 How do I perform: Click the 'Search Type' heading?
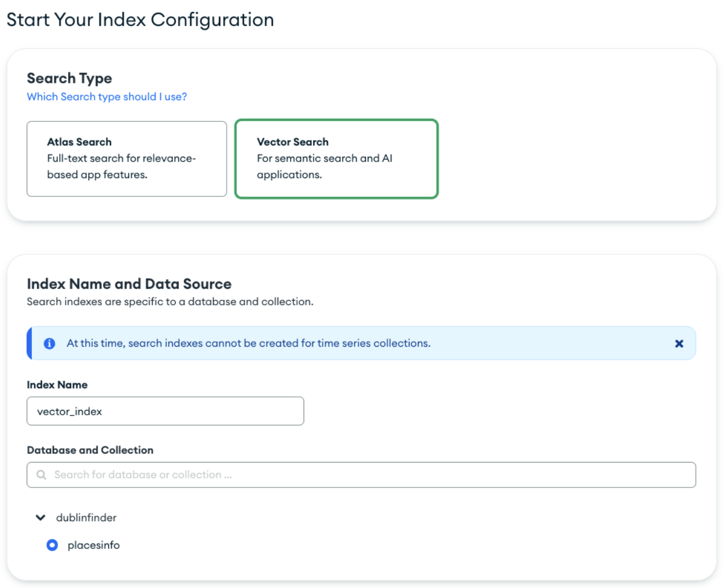click(x=69, y=78)
